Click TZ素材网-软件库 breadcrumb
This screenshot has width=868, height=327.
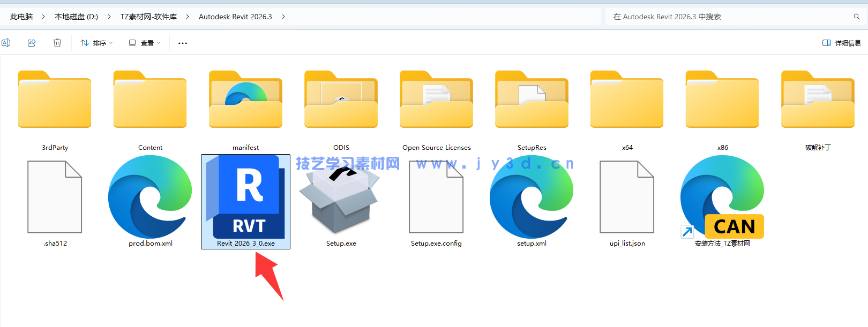pyautogui.click(x=148, y=17)
